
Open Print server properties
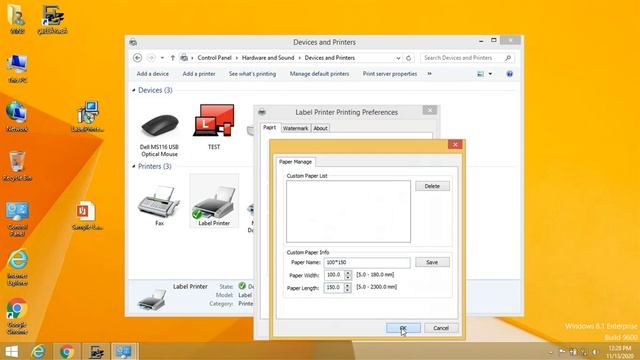(390, 74)
